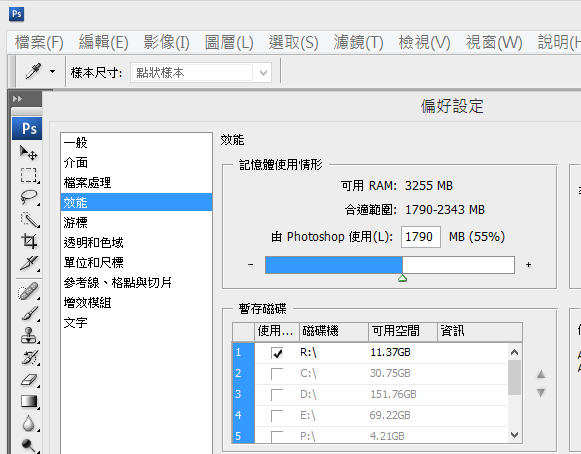Click the 資訊 column header
581x454 pixels.
480,331
